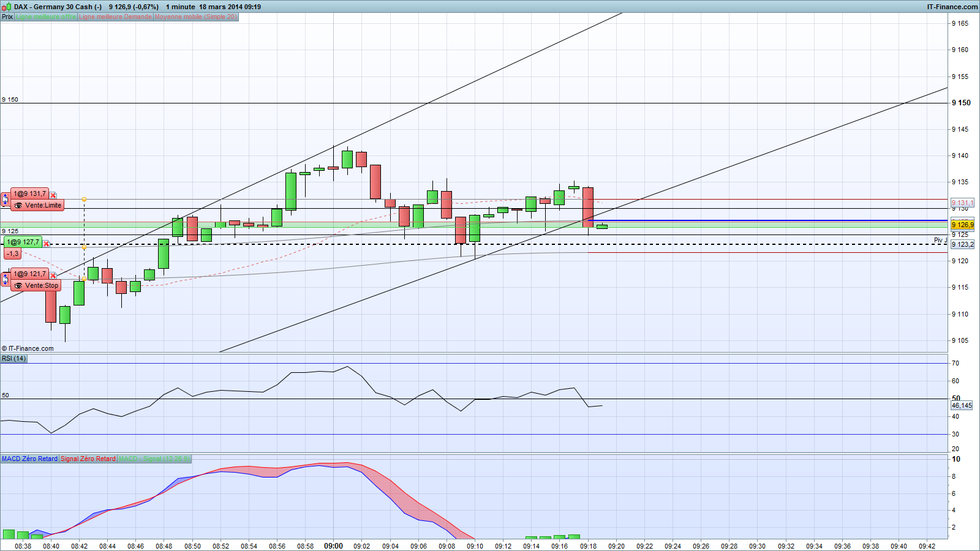Toggle visibility eye on Vente:Limite label
980x551 pixels.
18,206
